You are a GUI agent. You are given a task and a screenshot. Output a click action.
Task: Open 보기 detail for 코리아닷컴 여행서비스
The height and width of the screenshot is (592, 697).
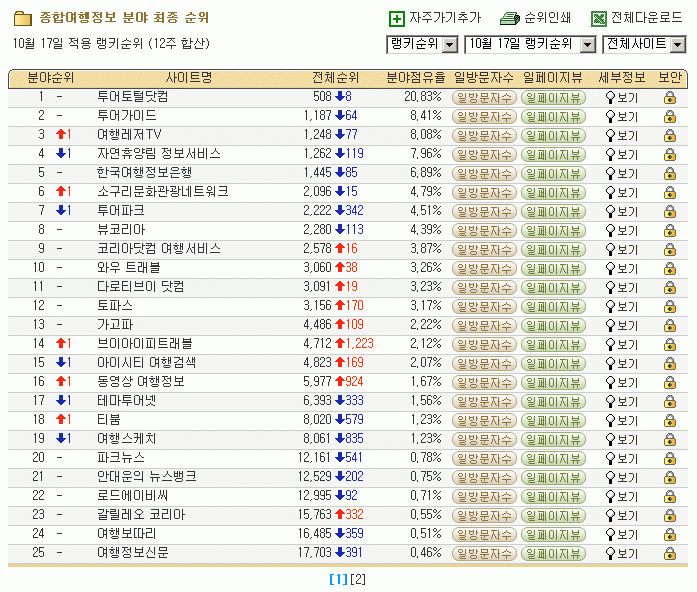pos(622,250)
